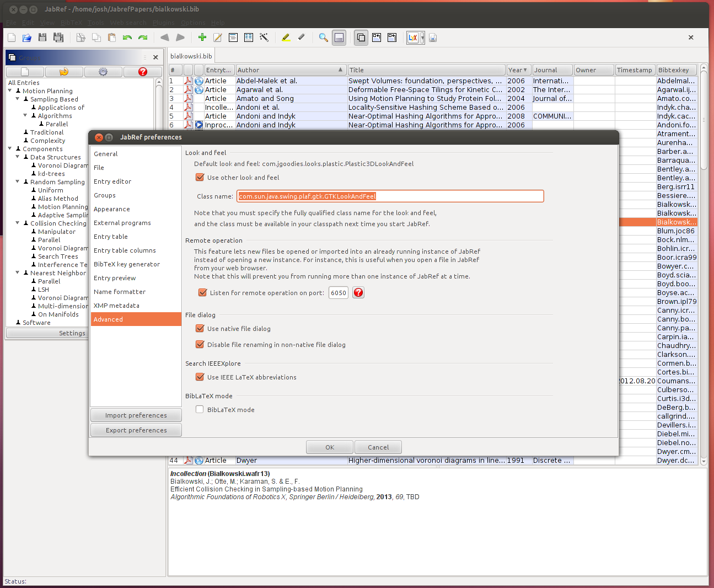Click the LyX push entries icon
This screenshot has height=588, width=714.
(413, 38)
